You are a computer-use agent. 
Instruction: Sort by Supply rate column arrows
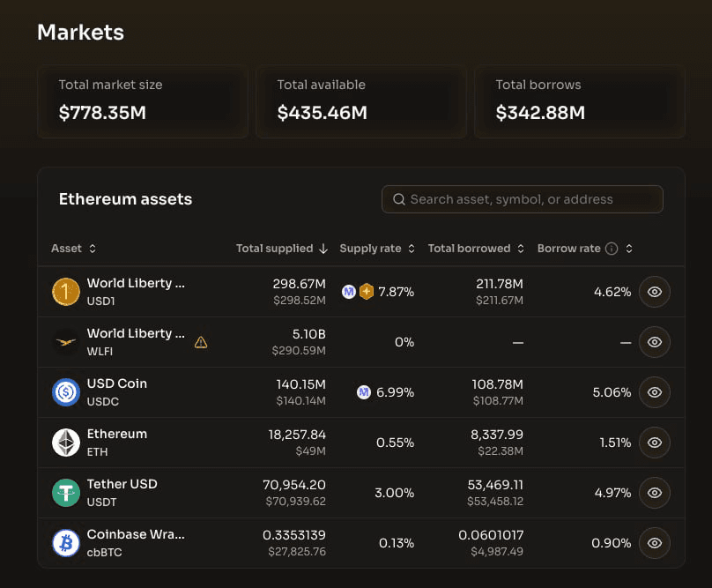[412, 249]
